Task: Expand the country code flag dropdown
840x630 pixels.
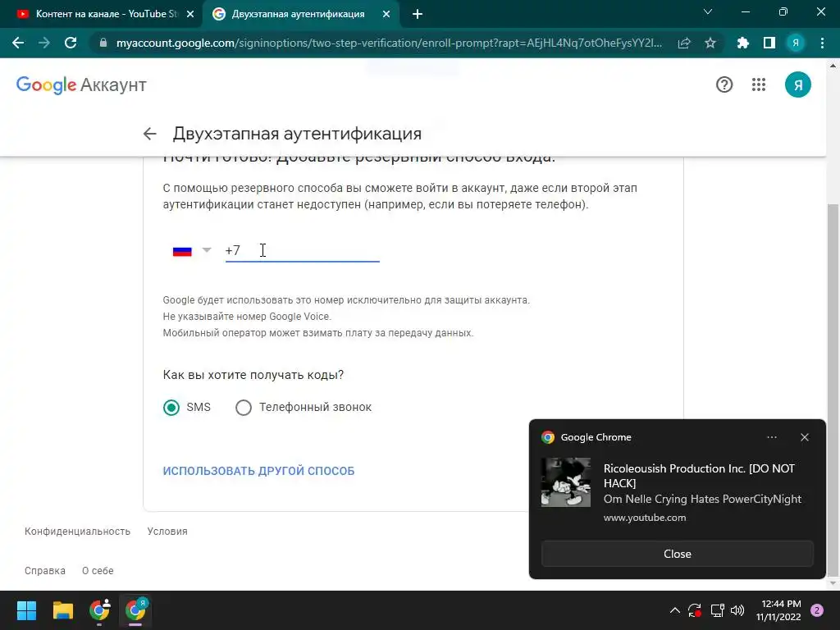Action: 207,250
